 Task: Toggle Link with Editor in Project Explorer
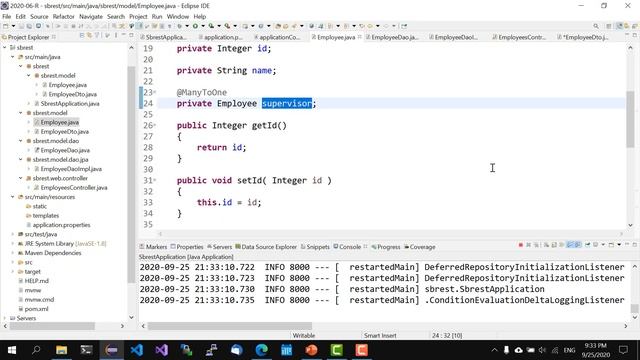point(89,36)
